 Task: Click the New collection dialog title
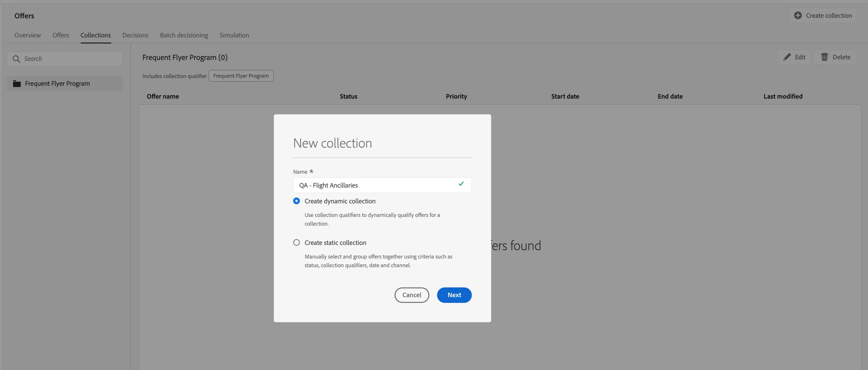[x=332, y=143]
